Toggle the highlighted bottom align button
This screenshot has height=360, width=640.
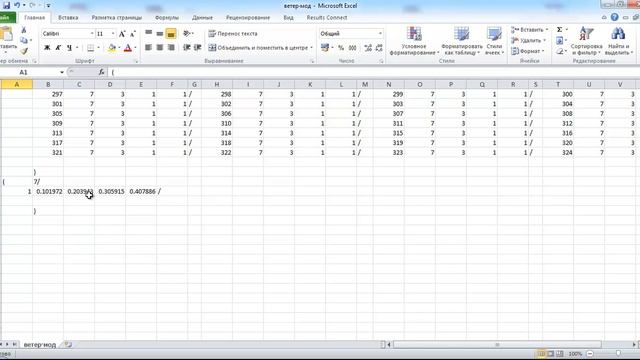click(171, 33)
